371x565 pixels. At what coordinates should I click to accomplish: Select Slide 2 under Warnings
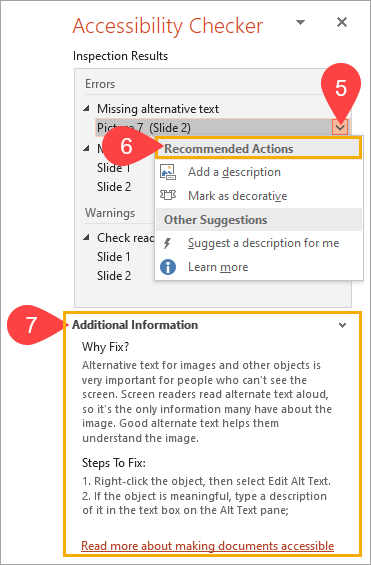114,276
